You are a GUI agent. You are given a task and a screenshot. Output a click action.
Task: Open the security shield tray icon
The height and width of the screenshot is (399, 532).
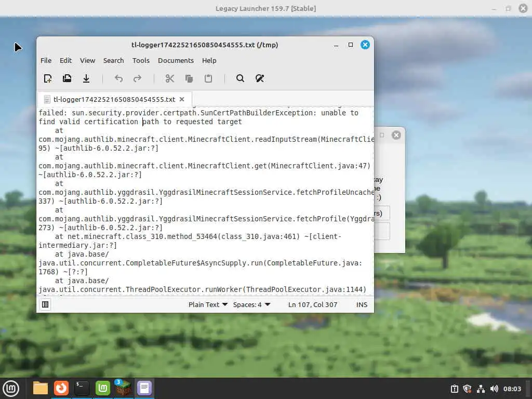(x=467, y=389)
